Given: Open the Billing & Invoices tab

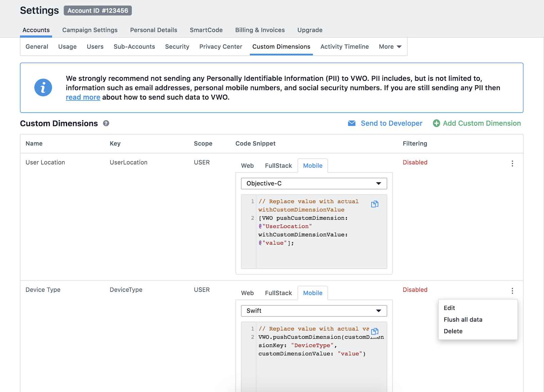Looking at the screenshot, I should click(x=260, y=30).
